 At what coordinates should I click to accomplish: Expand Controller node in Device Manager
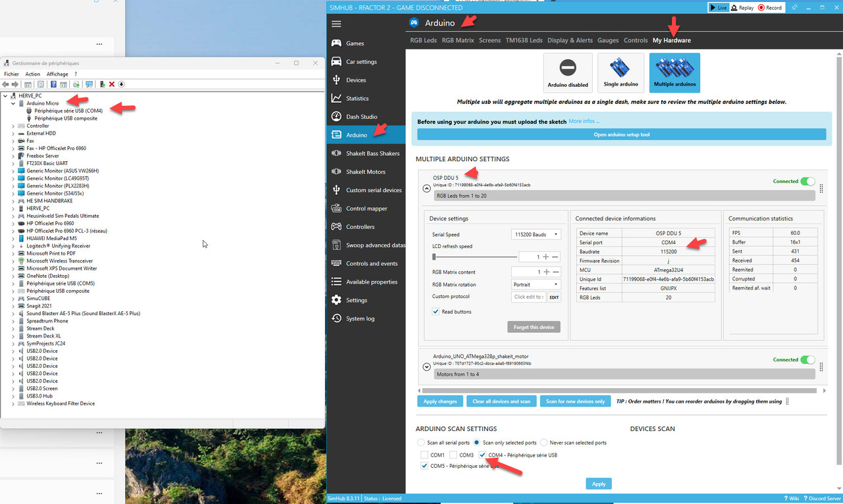click(13, 126)
